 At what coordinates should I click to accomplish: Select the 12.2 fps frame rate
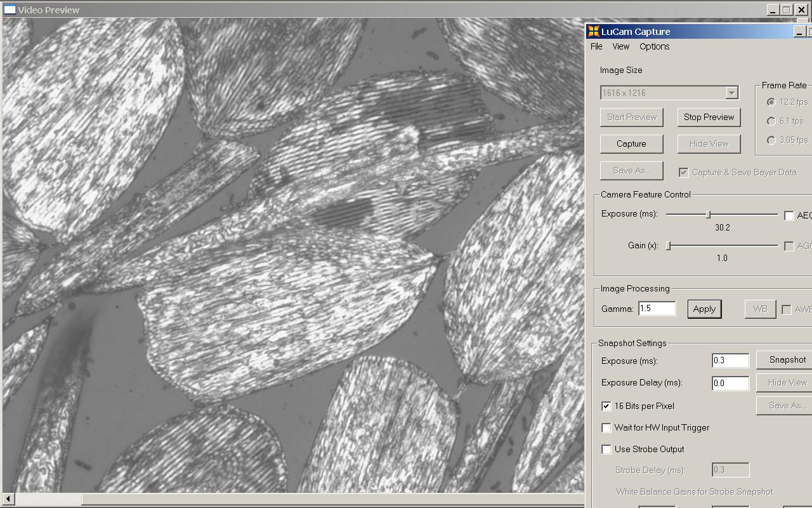771,102
